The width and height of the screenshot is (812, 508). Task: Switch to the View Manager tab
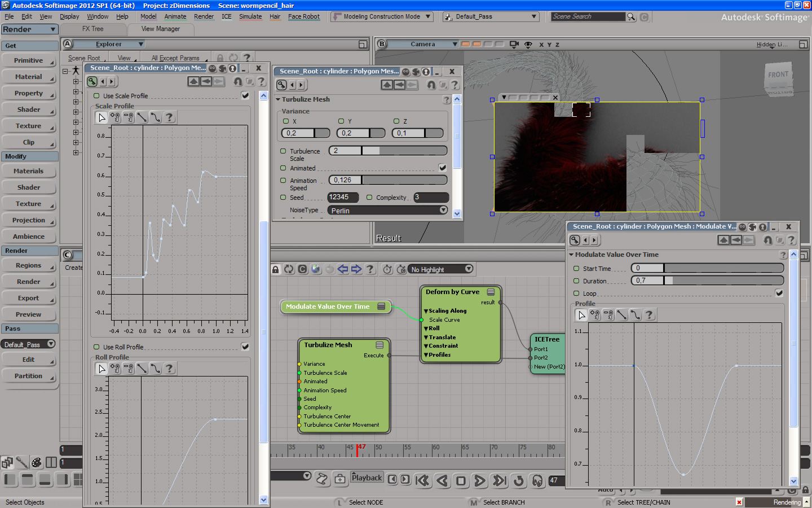tap(161, 29)
